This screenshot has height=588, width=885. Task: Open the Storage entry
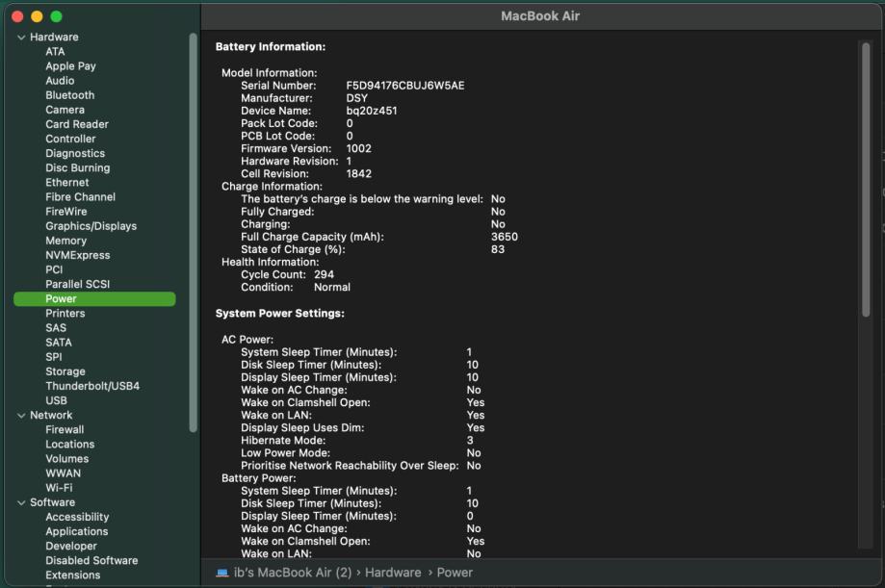click(65, 371)
